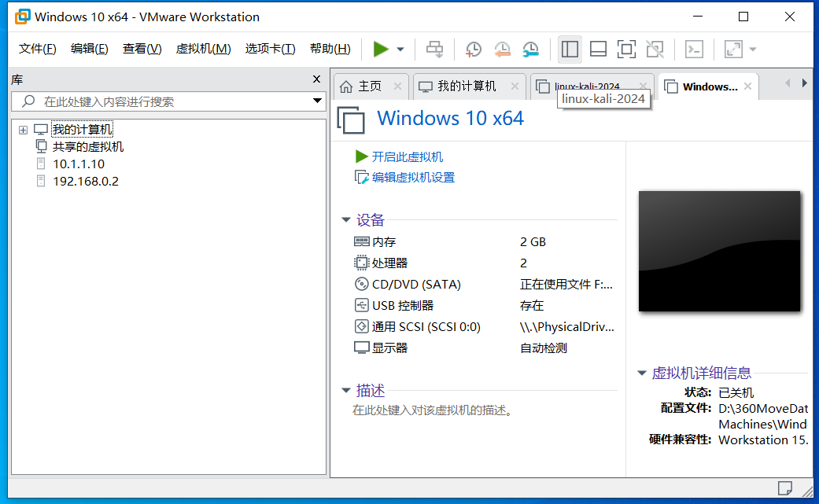Open the 文件(F) menu

point(38,49)
